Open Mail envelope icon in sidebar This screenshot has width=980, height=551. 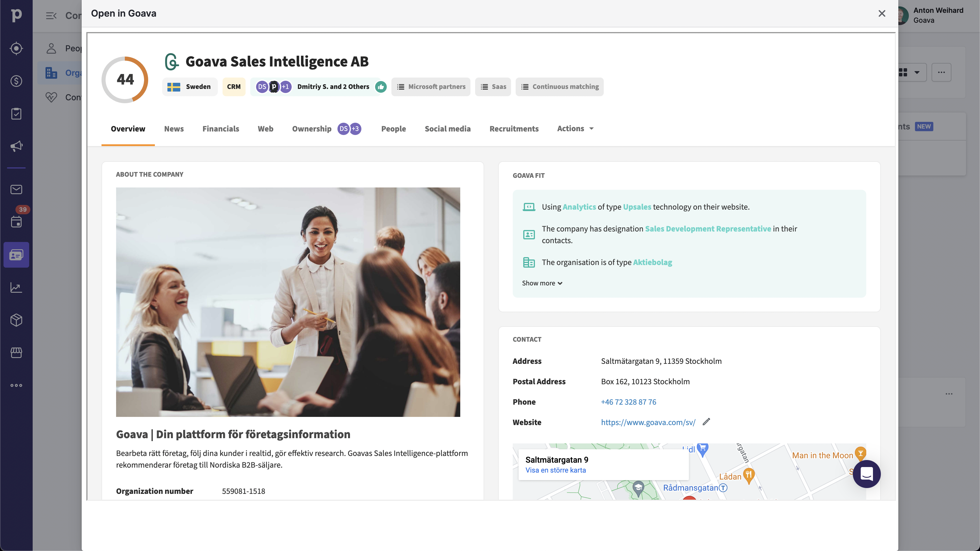click(x=16, y=189)
